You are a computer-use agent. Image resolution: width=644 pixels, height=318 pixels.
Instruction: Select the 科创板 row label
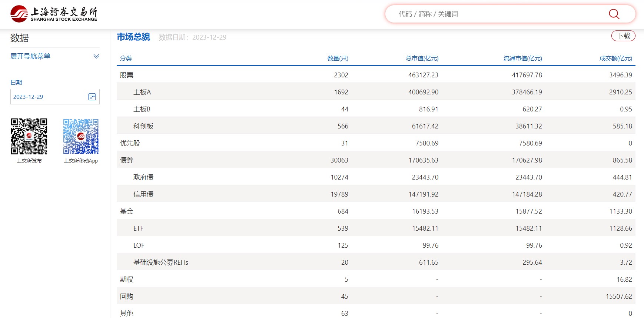click(143, 126)
